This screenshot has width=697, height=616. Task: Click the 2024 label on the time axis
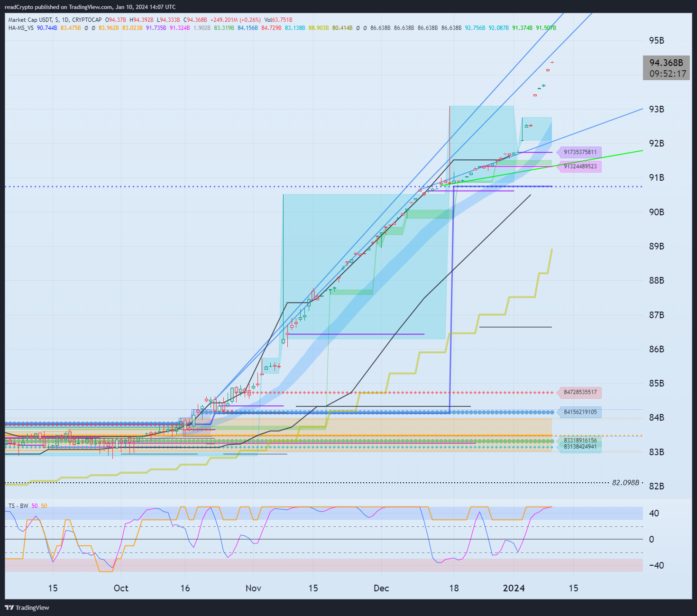tap(514, 588)
